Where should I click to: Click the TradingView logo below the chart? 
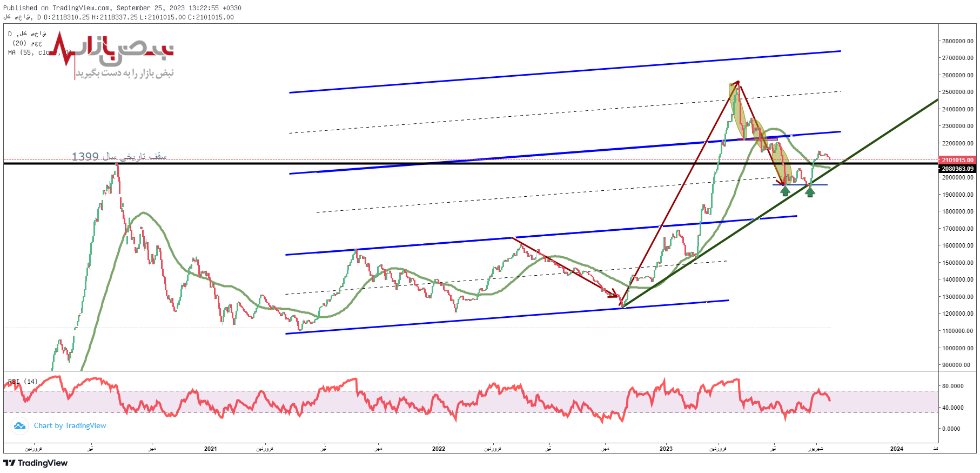pyautogui.click(x=36, y=463)
